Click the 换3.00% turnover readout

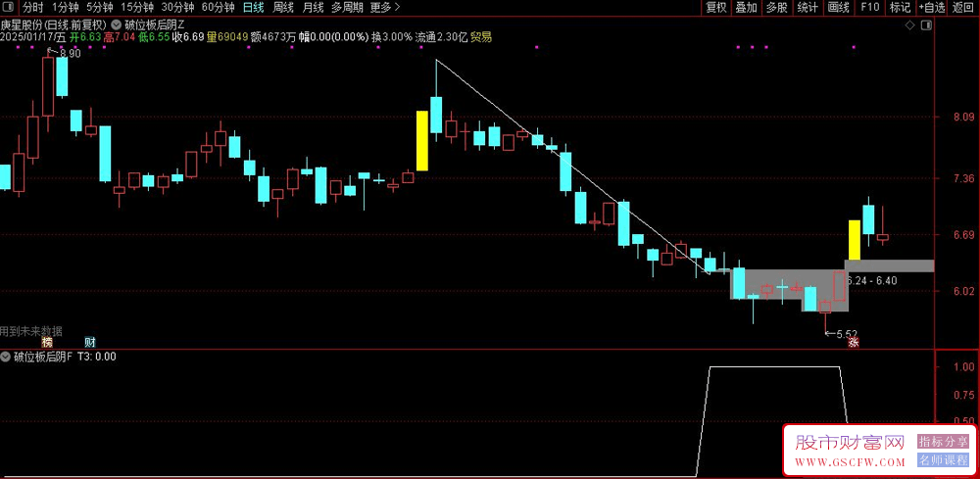(x=392, y=37)
